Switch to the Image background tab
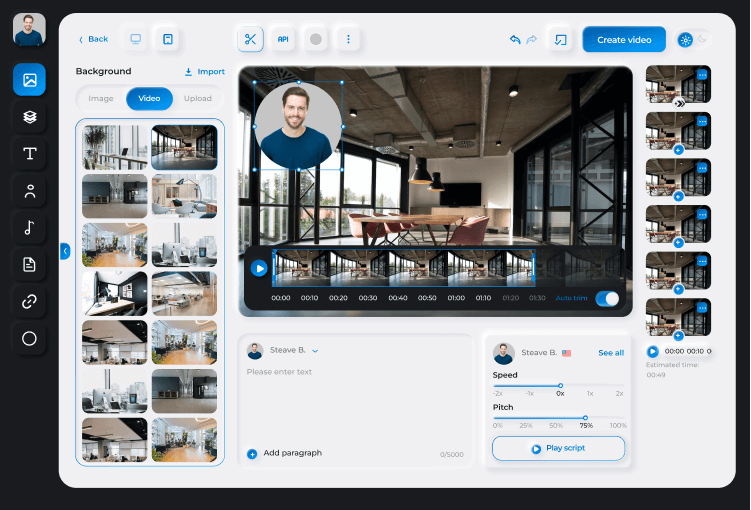 [101, 99]
